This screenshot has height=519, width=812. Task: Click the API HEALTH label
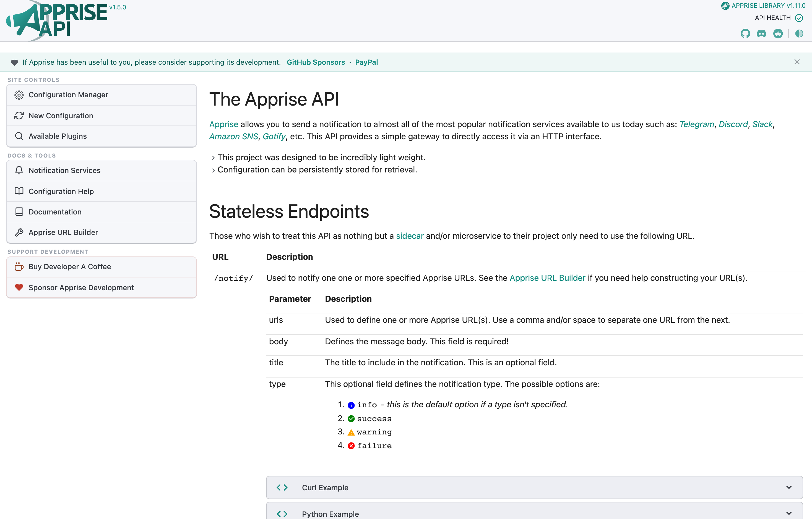772,18
